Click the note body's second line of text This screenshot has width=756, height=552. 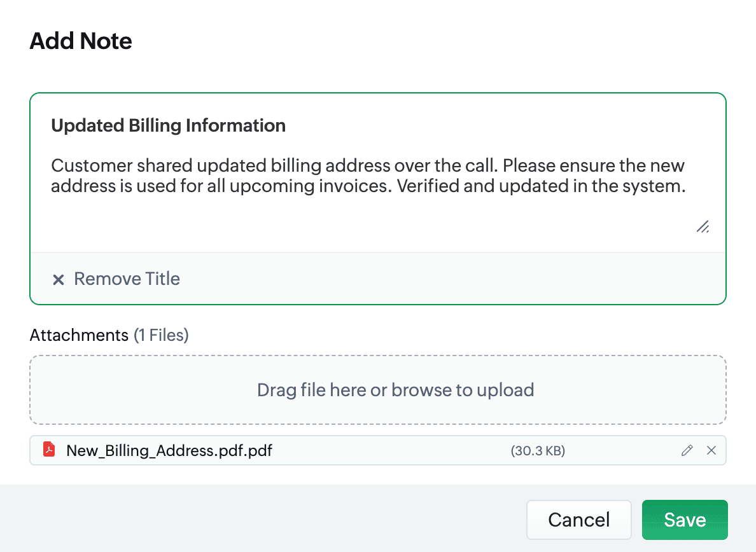pyautogui.click(x=367, y=187)
